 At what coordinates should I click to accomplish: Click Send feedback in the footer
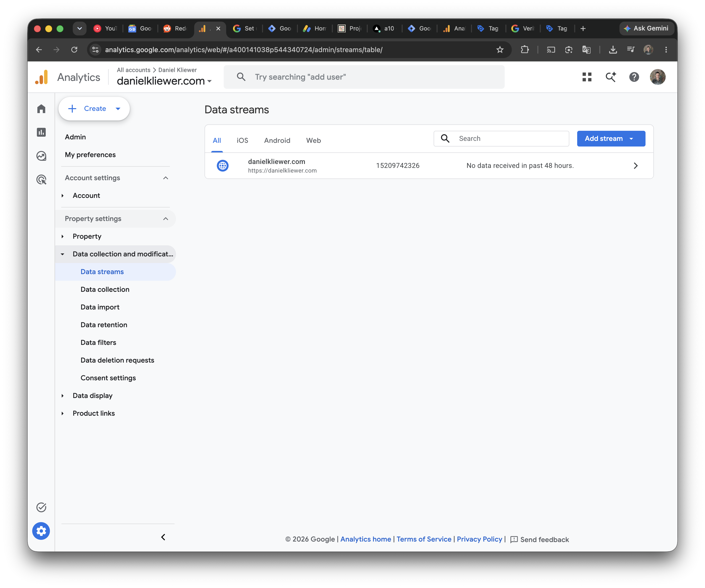click(x=540, y=540)
